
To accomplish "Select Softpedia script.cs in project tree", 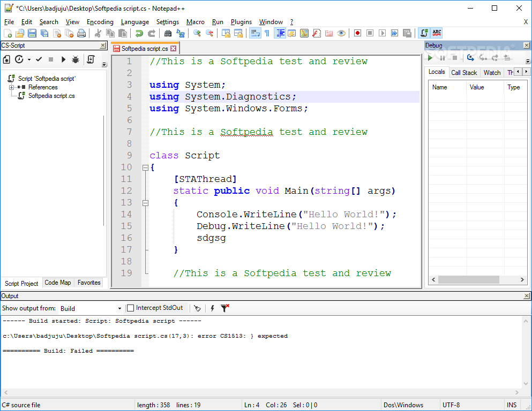I will pos(51,96).
